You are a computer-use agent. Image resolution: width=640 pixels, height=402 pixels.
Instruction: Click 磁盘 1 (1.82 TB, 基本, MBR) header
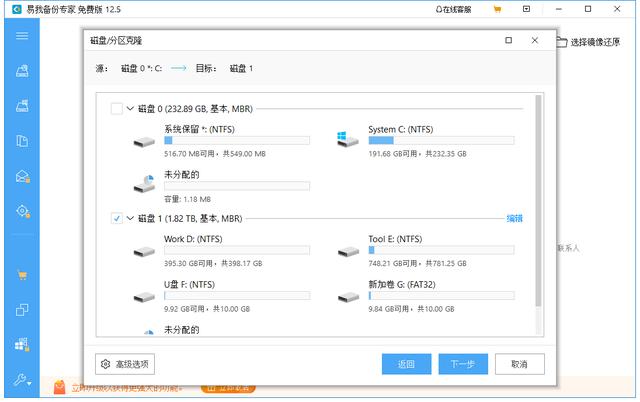click(190, 218)
